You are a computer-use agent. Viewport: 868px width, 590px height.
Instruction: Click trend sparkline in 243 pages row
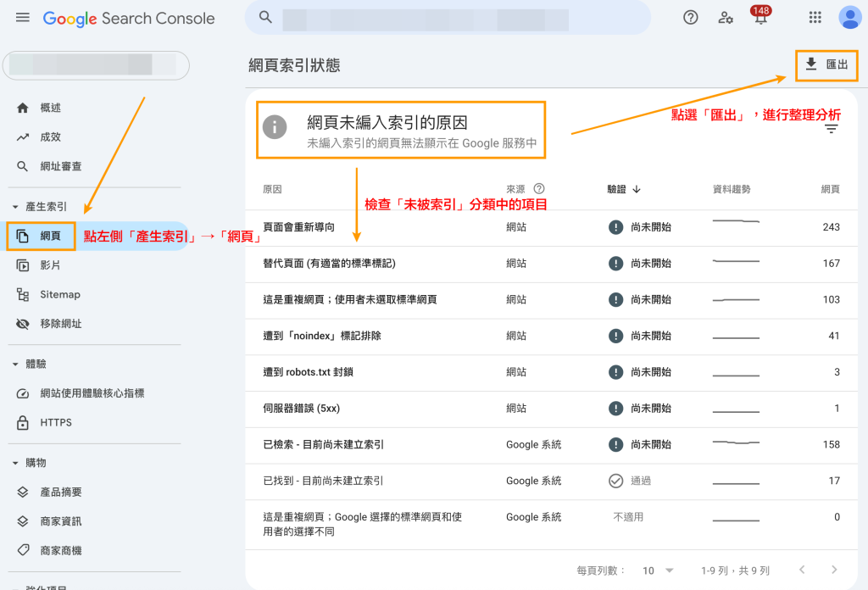[736, 221]
